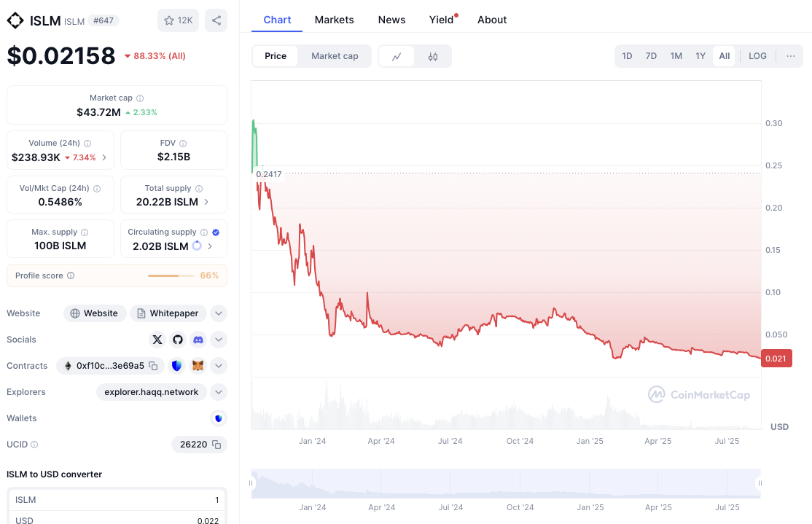Open Circulating supply details arrow
Viewport: 812px width, 524px height.
click(210, 246)
